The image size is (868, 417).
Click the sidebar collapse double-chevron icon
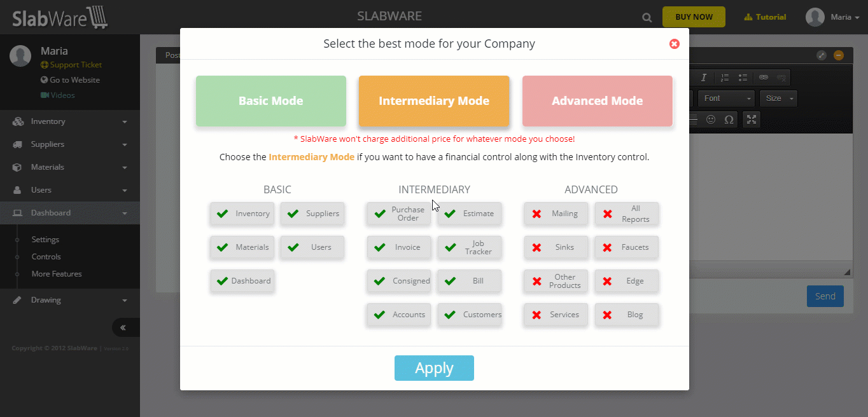123,327
